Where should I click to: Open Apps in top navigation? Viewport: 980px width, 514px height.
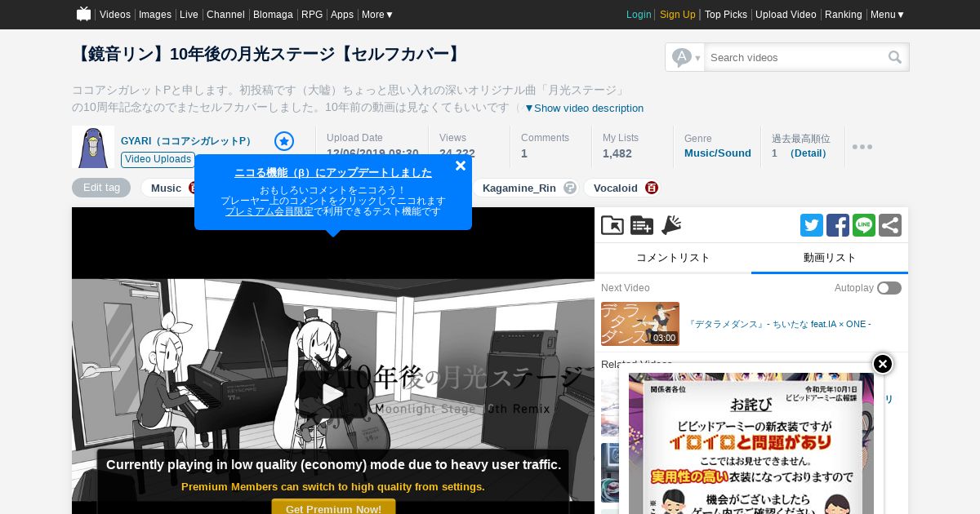click(342, 15)
